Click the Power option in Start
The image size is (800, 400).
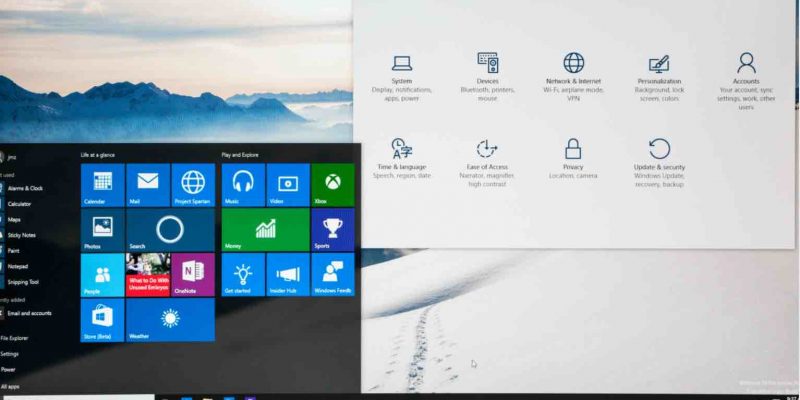(x=8, y=369)
